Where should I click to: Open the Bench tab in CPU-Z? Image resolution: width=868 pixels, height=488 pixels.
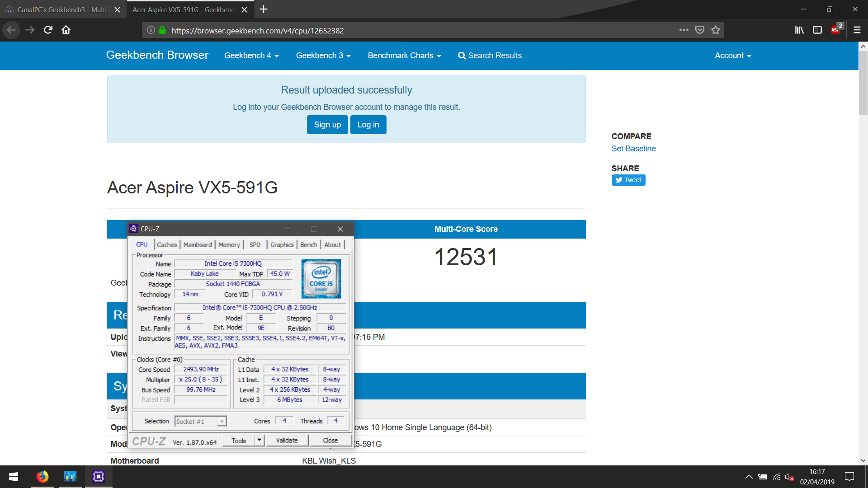point(309,245)
